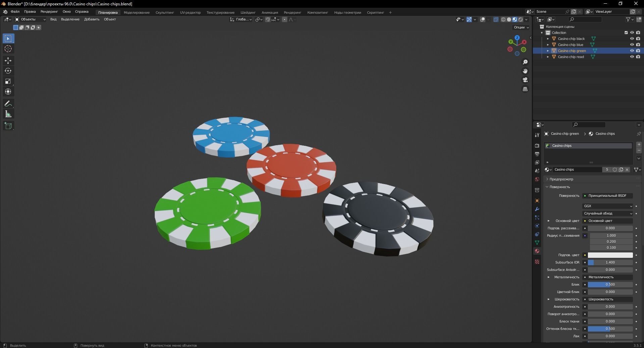Screen dimensions: 644x348
Task: Hide Casino chip blue in viewport
Action: [x=632, y=45]
